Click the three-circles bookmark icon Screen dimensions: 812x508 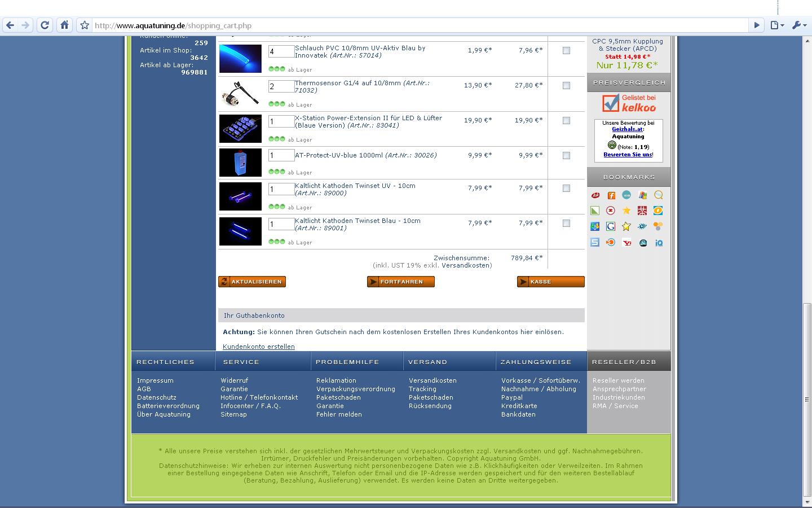[x=658, y=226]
